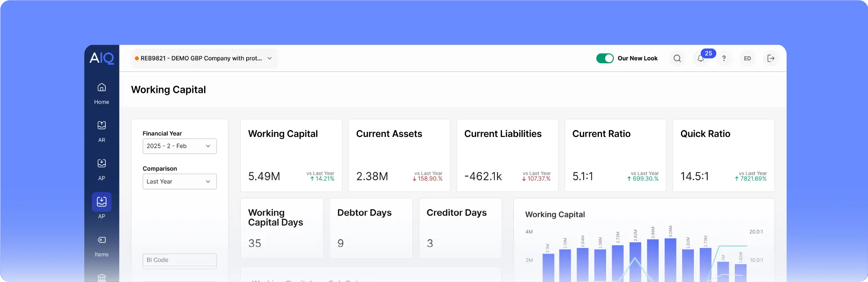Viewport: 868px width, 282px height.
Task: Click the 4M axis label
Action: click(529, 232)
